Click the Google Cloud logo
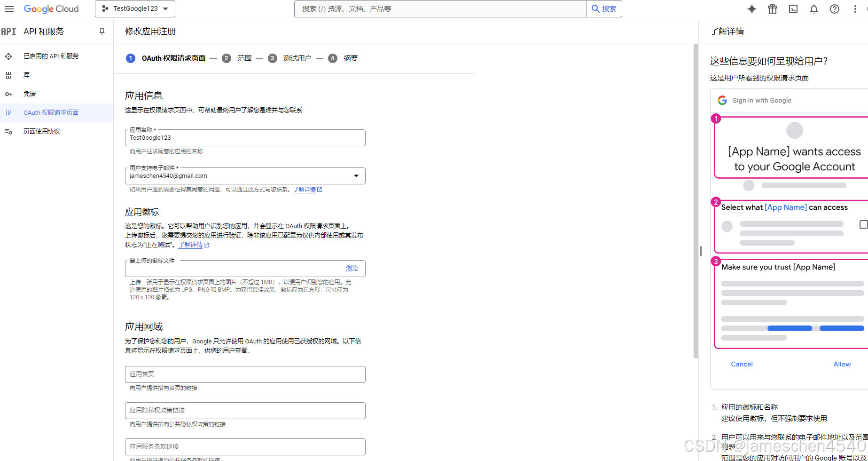This screenshot has height=461, width=868. pos(51,9)
